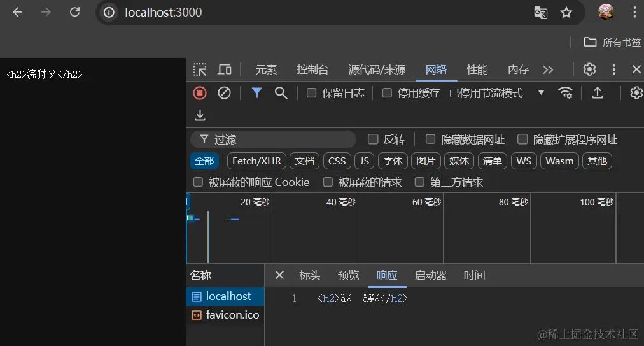This screenshot has width=644, height=346.
Task: Click the 过滤 filter input field
Action: [273, 140]
